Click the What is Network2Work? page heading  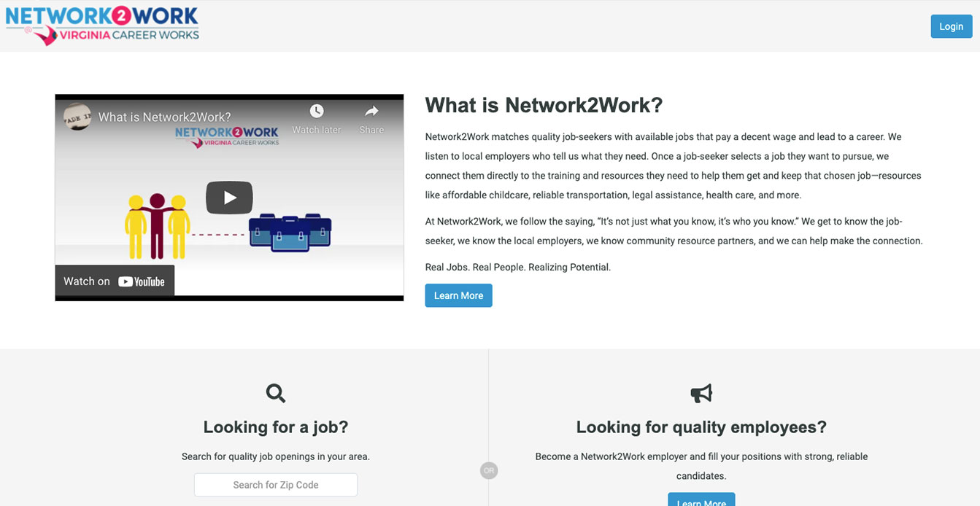pyautogui.click(x=544, y=106)
